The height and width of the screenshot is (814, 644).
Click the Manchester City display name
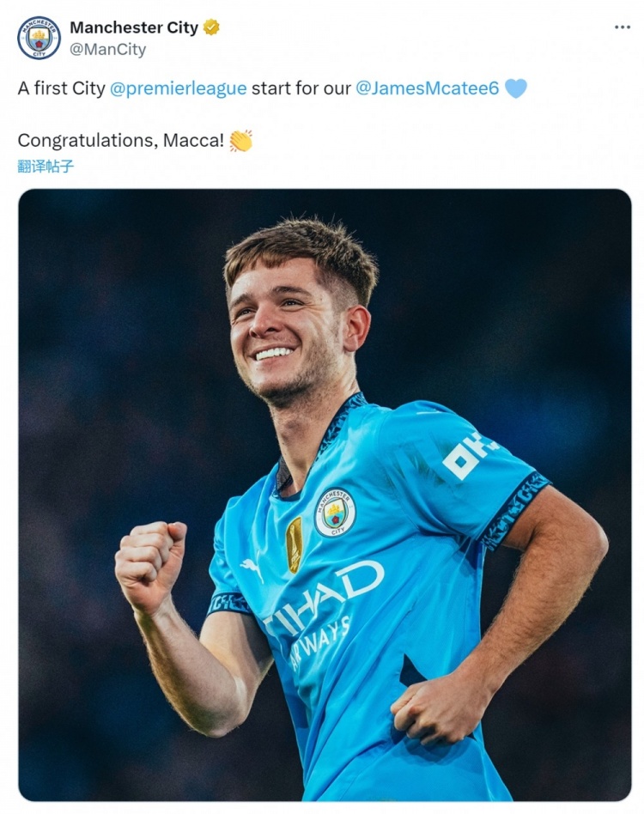pos(134,27)
